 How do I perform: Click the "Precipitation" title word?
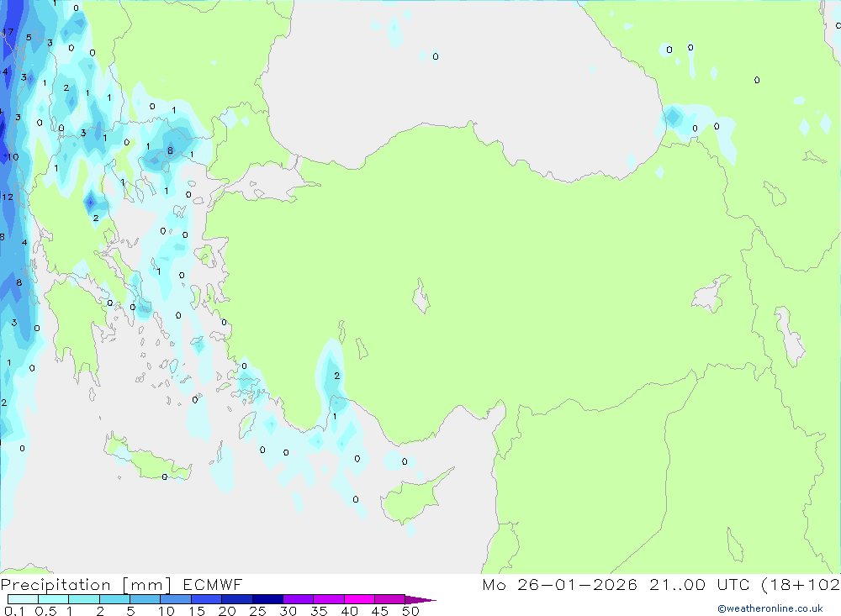click(56, 585)
